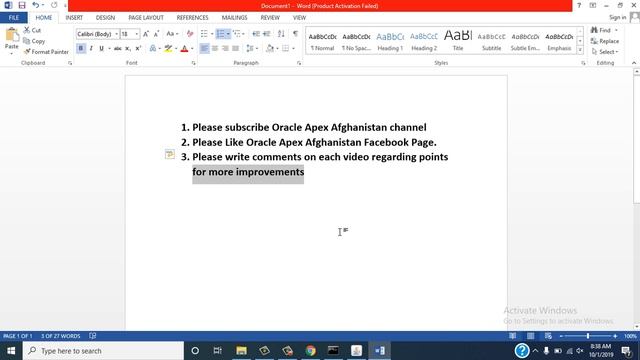Apply subscript formatting
640x360 pixels.
click(128, 49)
